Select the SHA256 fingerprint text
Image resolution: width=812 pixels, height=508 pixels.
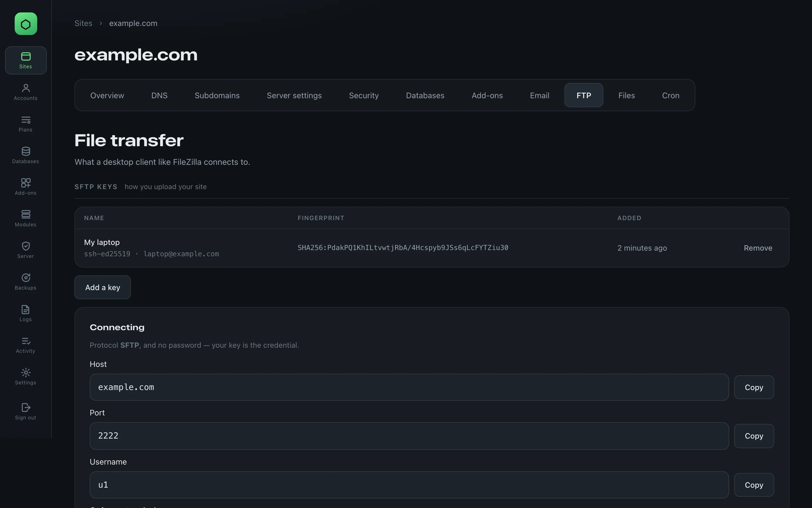(x=403, y=248)
